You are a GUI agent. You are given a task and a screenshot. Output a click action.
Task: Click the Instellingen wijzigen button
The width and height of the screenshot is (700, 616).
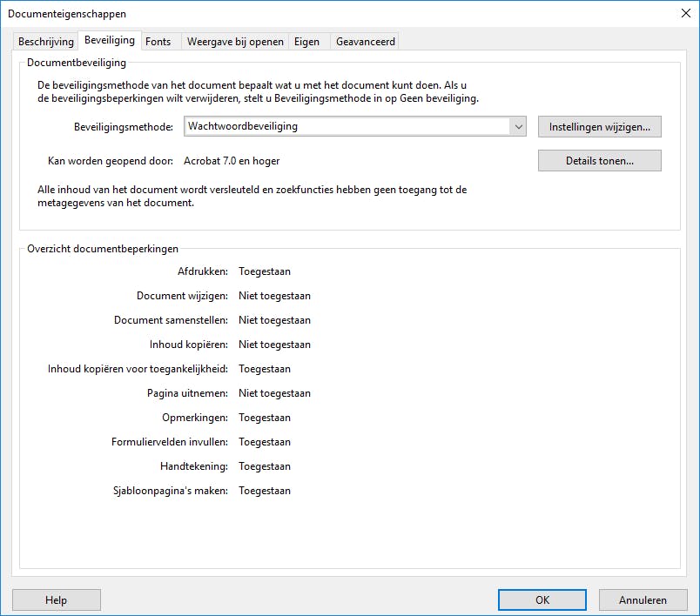coord(599,126)
